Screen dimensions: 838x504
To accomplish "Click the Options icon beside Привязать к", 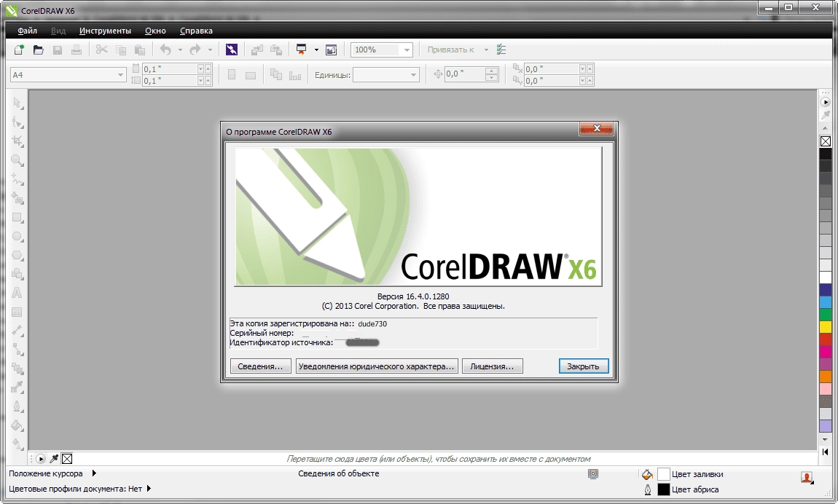I will pos(501,50).
